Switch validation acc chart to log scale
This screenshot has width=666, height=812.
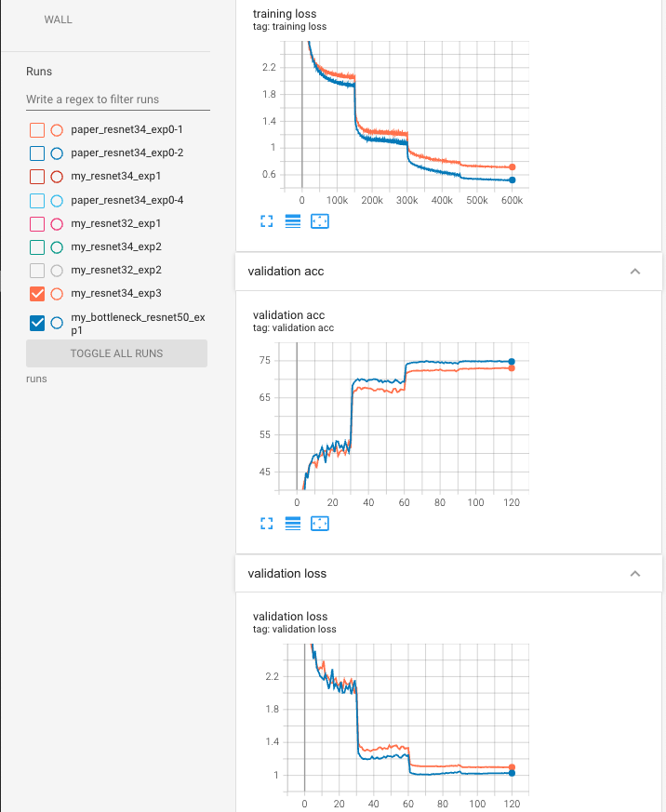tap(293, 524)
